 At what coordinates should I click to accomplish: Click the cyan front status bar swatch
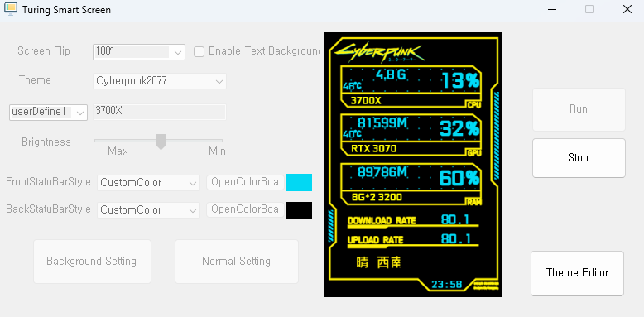tap(299, 182)
